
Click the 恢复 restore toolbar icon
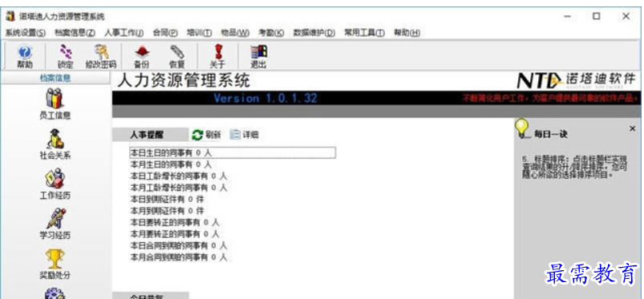pyautogui.click(x=177, y=57)
